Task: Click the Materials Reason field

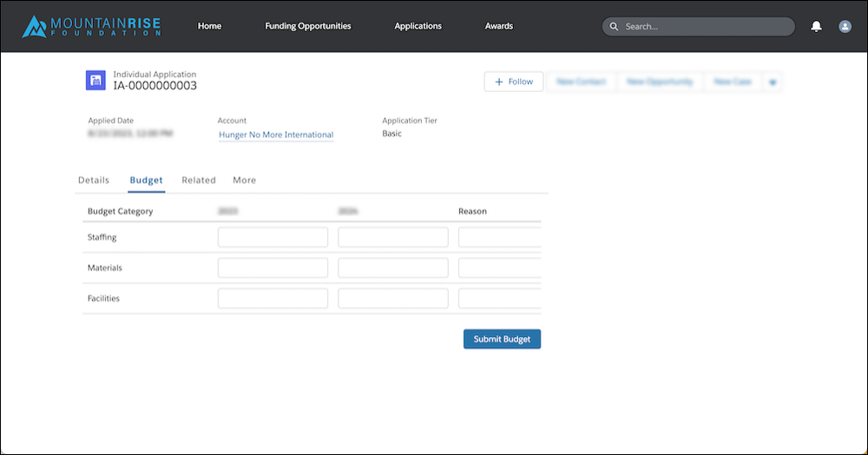Action: 500,267
